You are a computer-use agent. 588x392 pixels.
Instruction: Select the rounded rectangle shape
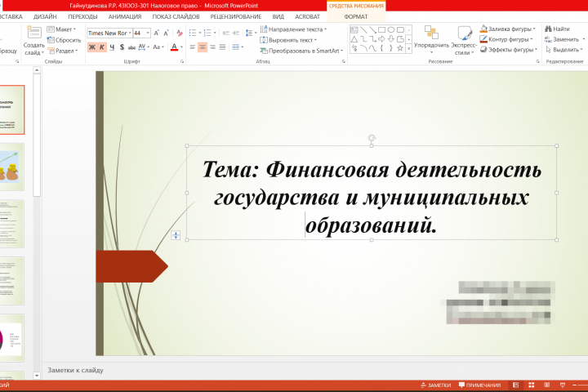(x=400, y=30)
